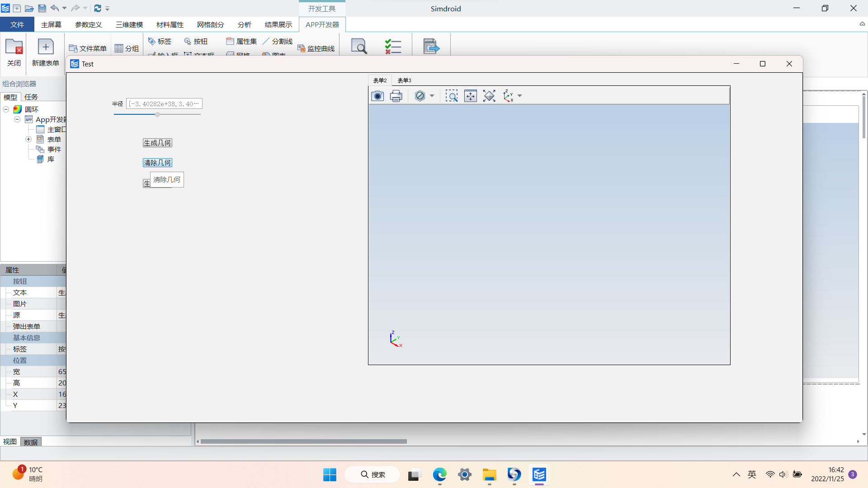
Task: Click the camera snapshot icon in viewport toolbar
Action: (x=377, y=96)
